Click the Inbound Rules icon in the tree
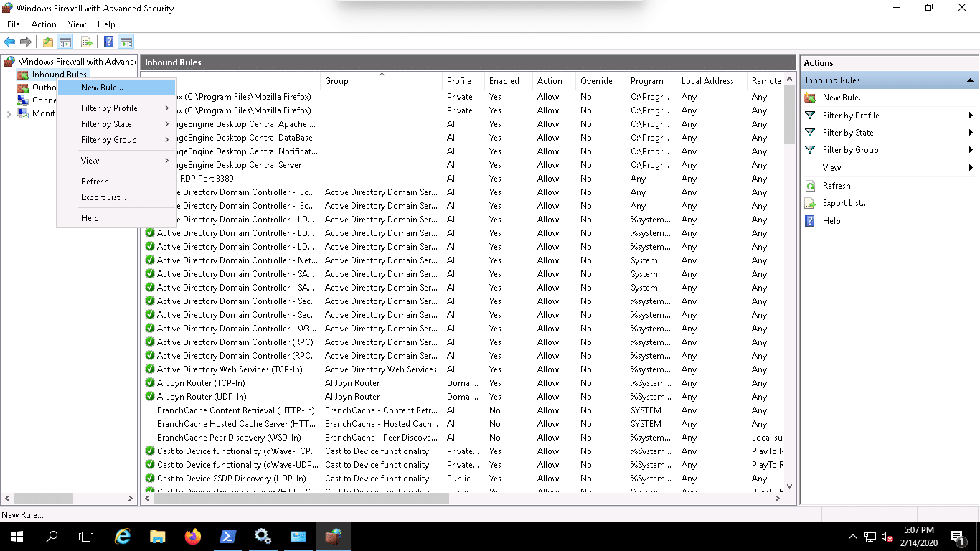 [x=23, y=75]
